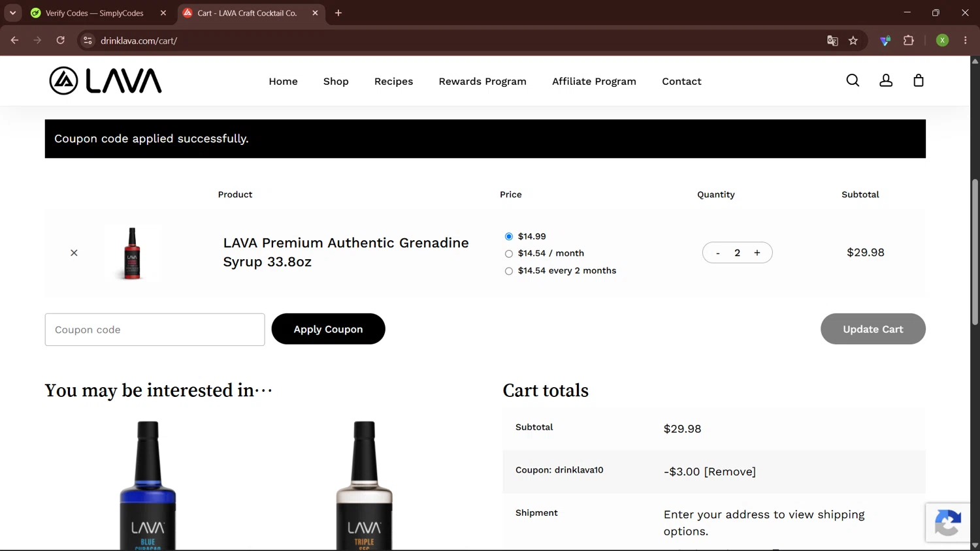Image resolution: width=980 pixels, height=551 pixels.
Task: View site information icon in address bar
Action: pyautogui.click(x=88, y=40)
